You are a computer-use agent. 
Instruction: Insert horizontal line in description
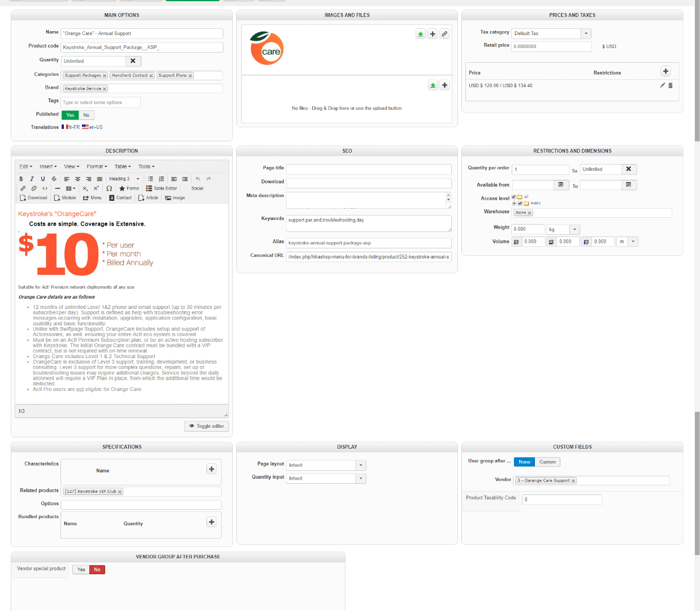(x=58, y=188)
